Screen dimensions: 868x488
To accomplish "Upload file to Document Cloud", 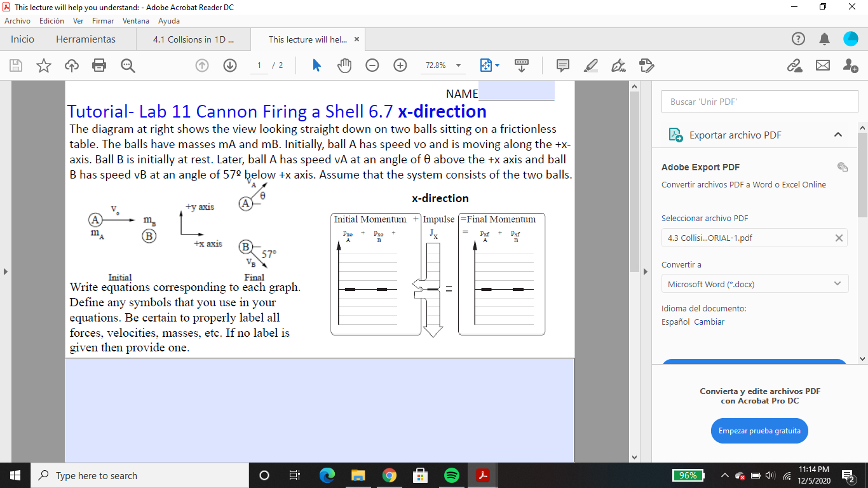I will coord(71,65).
